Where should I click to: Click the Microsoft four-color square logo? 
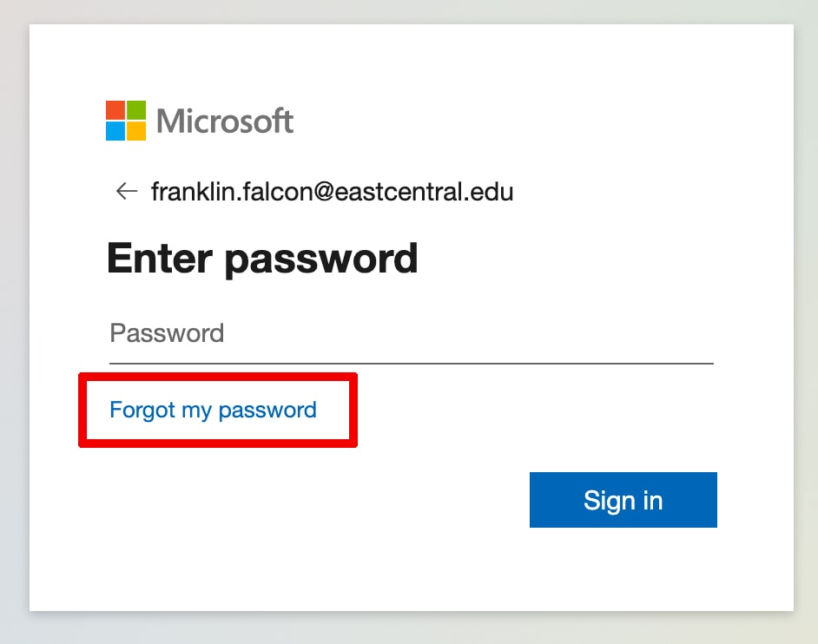coord(126,121)
